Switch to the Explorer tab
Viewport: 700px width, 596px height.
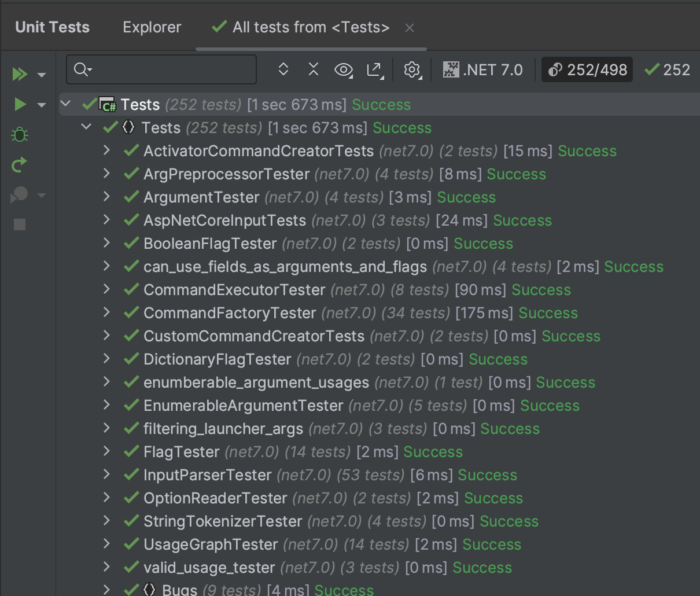coord(152,27)
